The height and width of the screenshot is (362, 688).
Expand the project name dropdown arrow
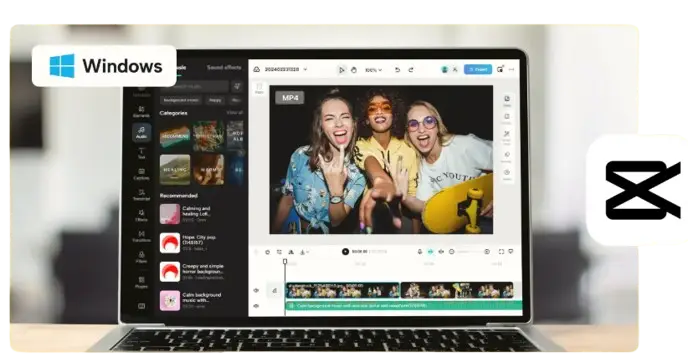pos(305,69)
